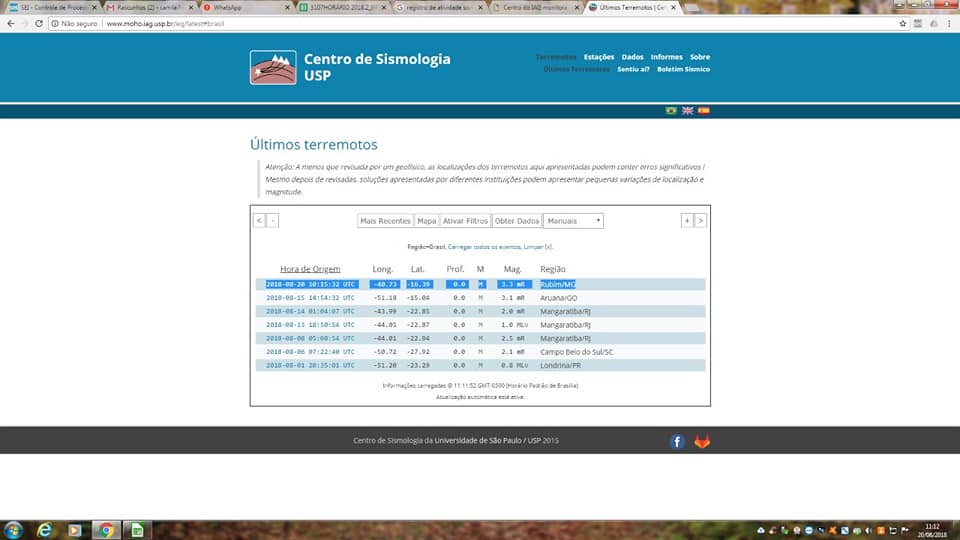
Task: Switch to the WhatsApp browser tab
Action: click(245, 7)
